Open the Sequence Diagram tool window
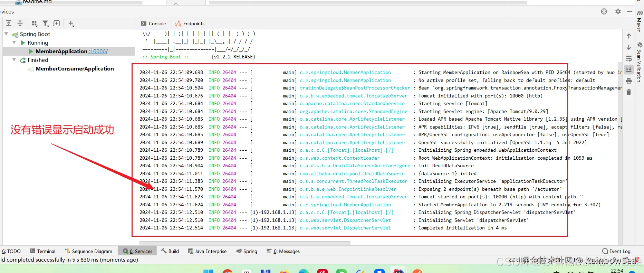This screenshot has height=273, width=644. (88, 251)
